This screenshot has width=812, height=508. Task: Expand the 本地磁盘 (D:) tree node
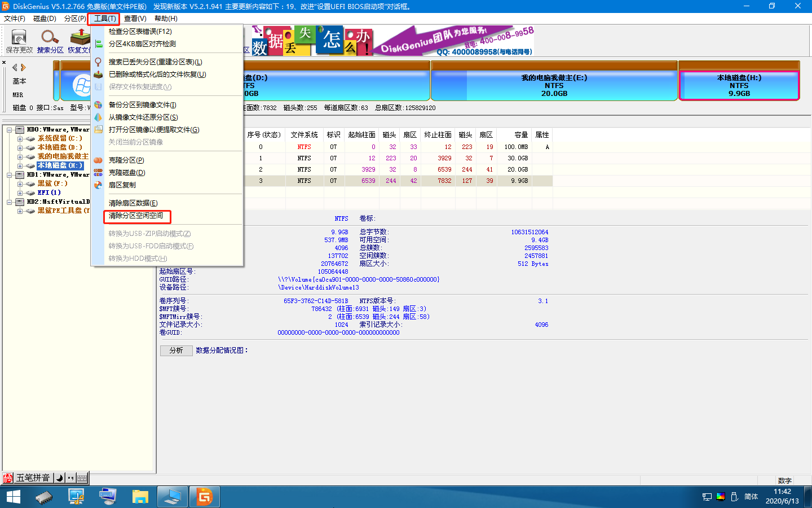coord(20,148)
